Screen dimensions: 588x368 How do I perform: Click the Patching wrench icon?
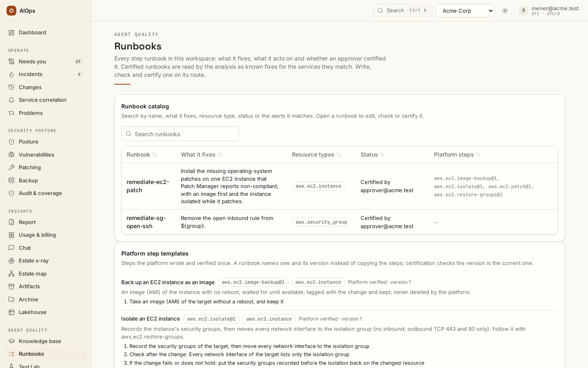coord(11,167)
